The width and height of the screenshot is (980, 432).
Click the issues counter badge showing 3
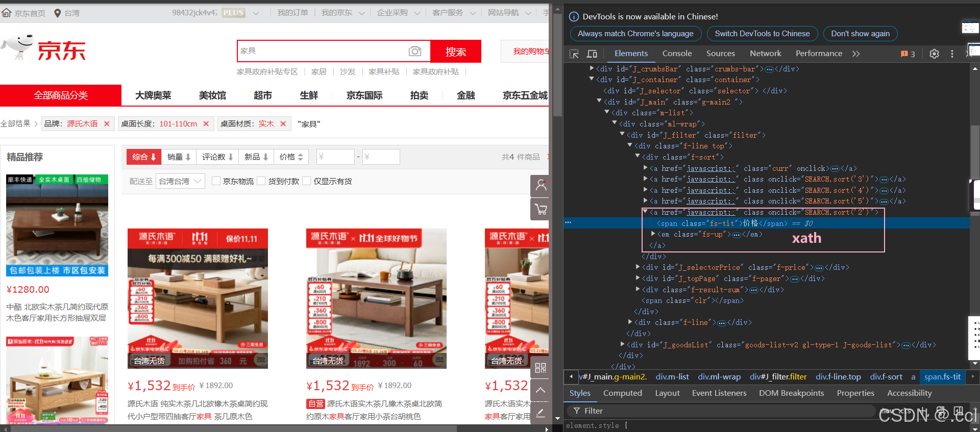point(908,54)
